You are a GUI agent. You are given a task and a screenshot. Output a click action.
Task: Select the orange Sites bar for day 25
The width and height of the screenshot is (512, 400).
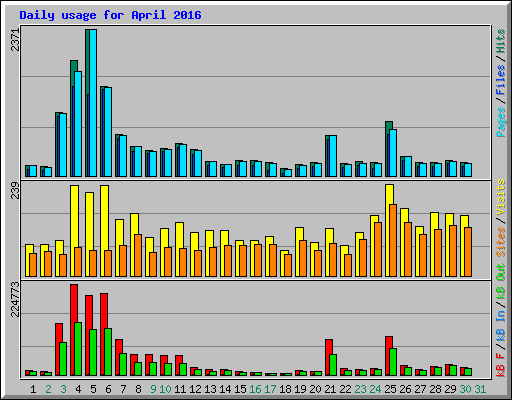tap(393, 240)
